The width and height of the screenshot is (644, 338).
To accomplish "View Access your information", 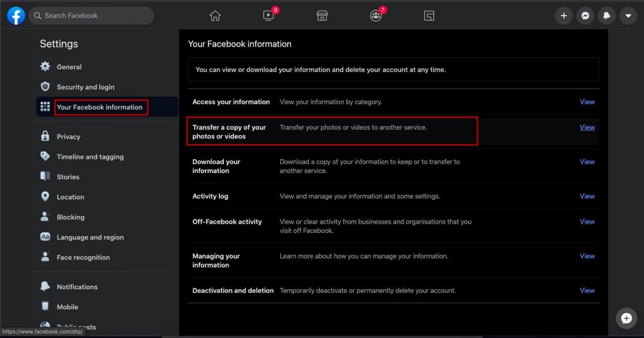I will point(587,102).
